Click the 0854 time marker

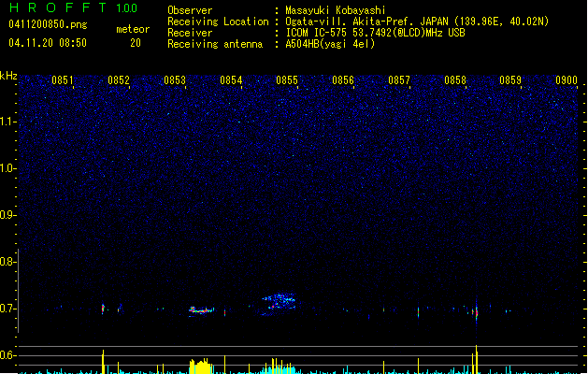(231, 80)
